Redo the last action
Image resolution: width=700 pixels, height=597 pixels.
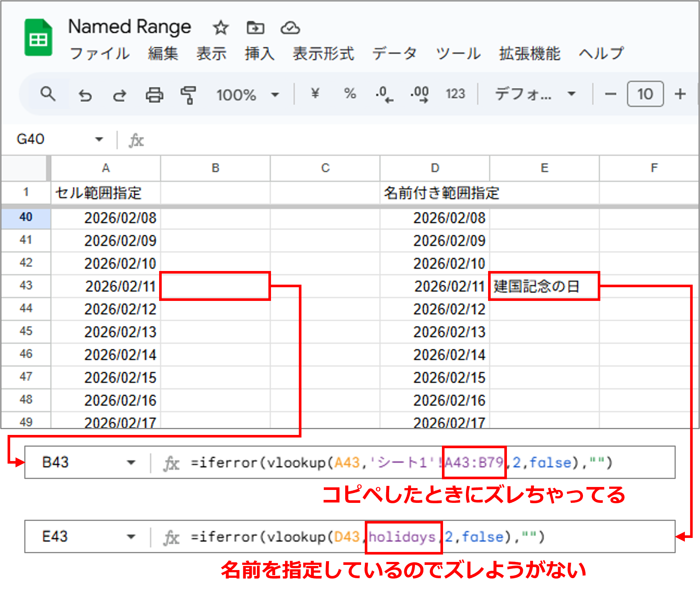[x=119, y=95]
